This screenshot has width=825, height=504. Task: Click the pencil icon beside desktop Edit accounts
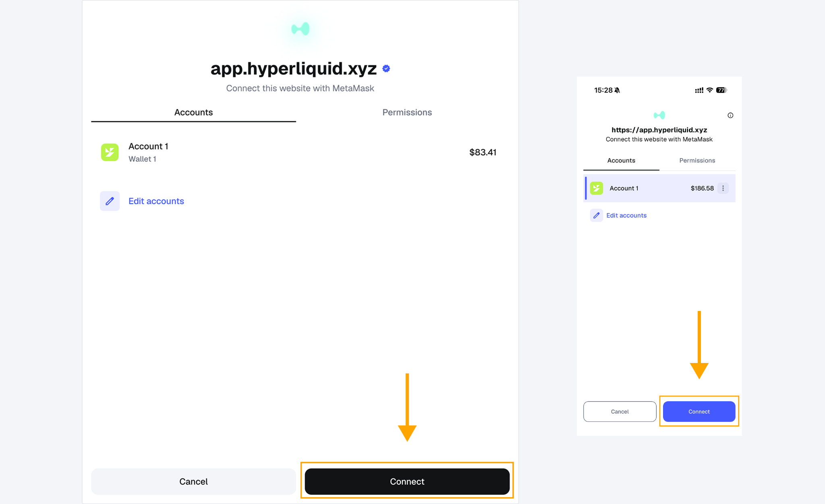[110, 201]
